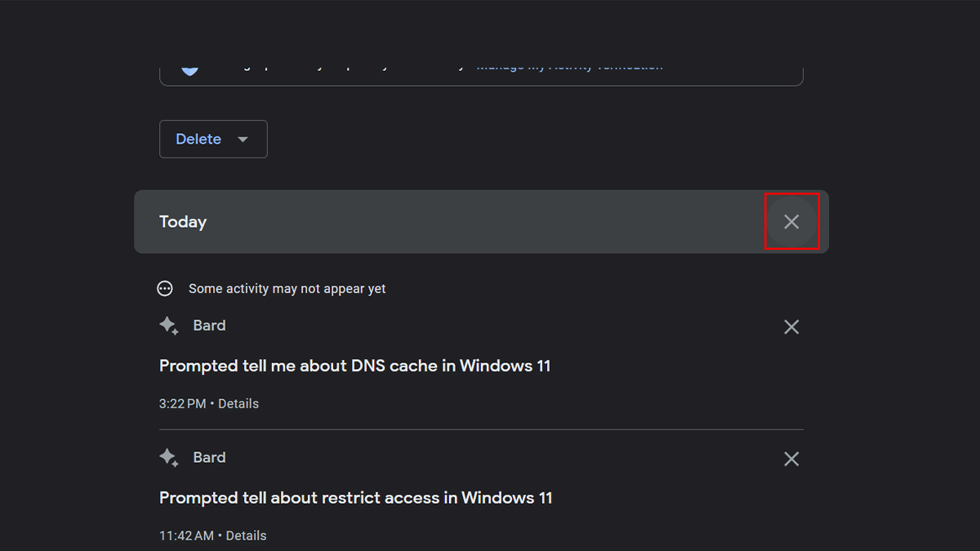
Task: Click Bard label on the restrict access entry
Action: (x=209, y=458)
